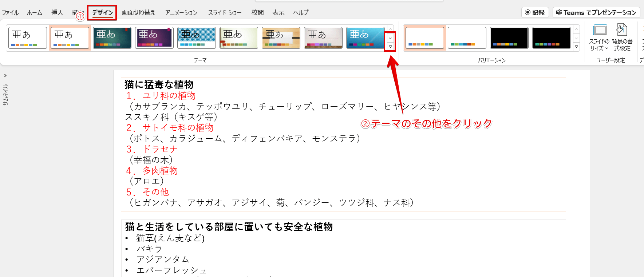Image resolution: width=644 pixels, height=277 pixels.
Task: Click the red text 3. ドラセナ
Action: pyautogui.click(x=152, y=149)
